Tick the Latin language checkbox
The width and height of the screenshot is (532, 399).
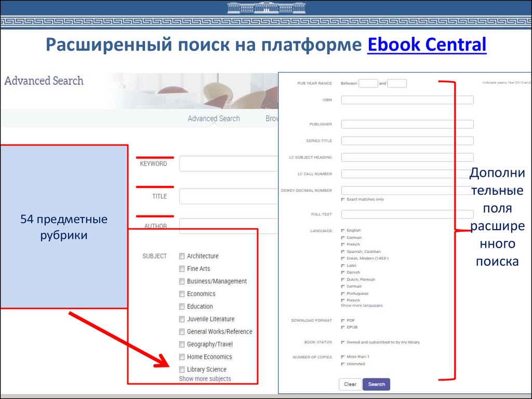click(x=343, y=265)
